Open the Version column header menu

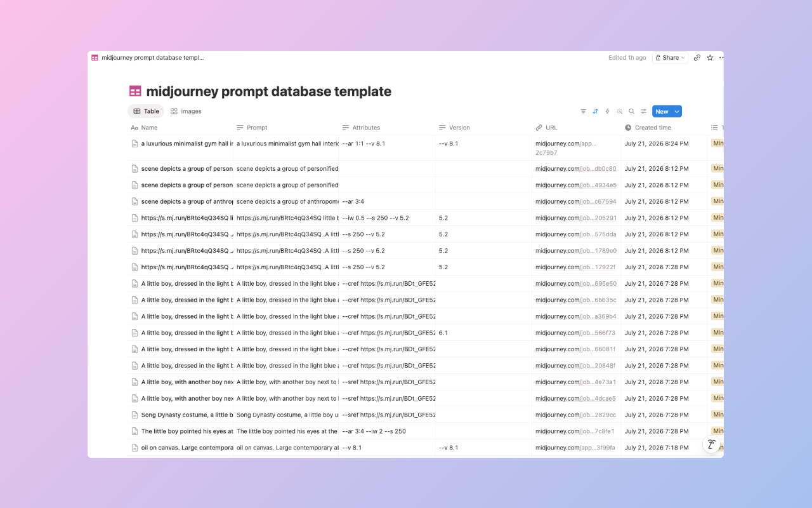(483, 128)
